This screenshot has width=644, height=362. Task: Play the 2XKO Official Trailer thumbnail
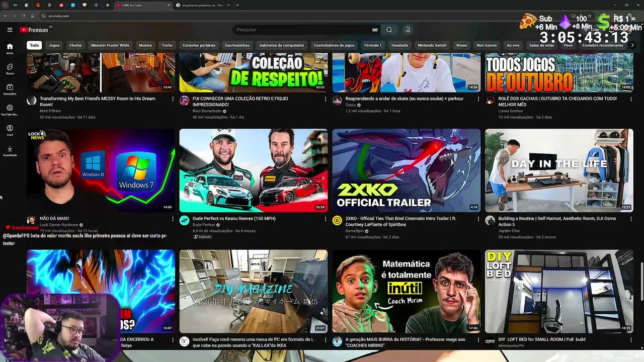tap(407, 170)
